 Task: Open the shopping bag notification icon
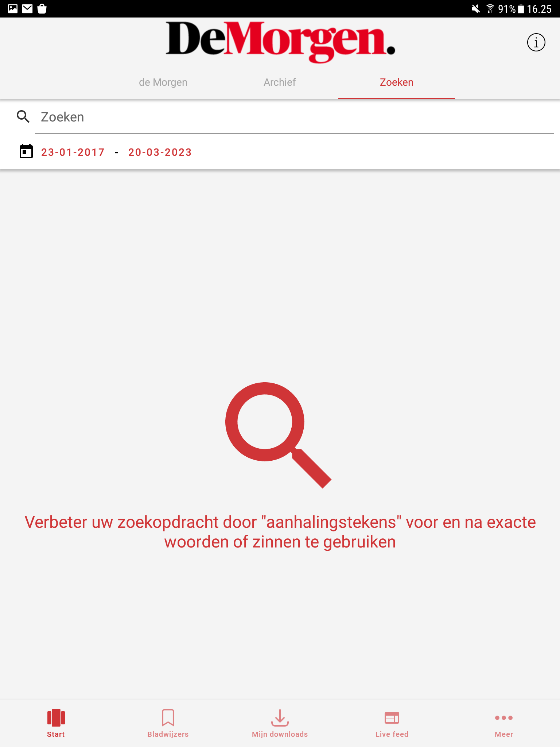(42, 9)
